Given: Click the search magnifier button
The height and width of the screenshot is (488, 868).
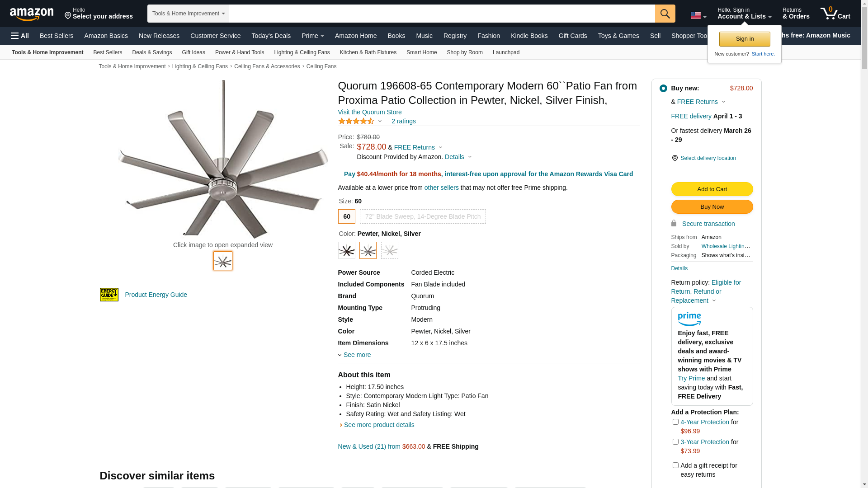Looking at the screenshot, I should pos(665,14).
